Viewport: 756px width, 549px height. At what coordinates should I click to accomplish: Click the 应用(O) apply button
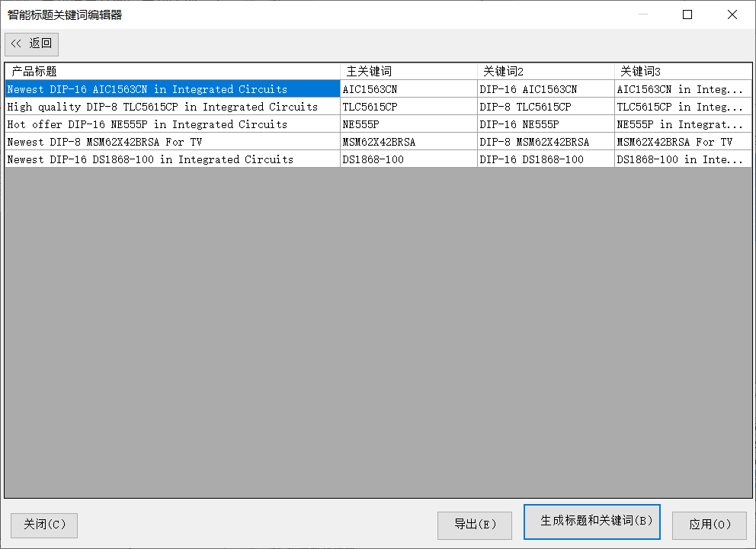[x=710, y=525]
